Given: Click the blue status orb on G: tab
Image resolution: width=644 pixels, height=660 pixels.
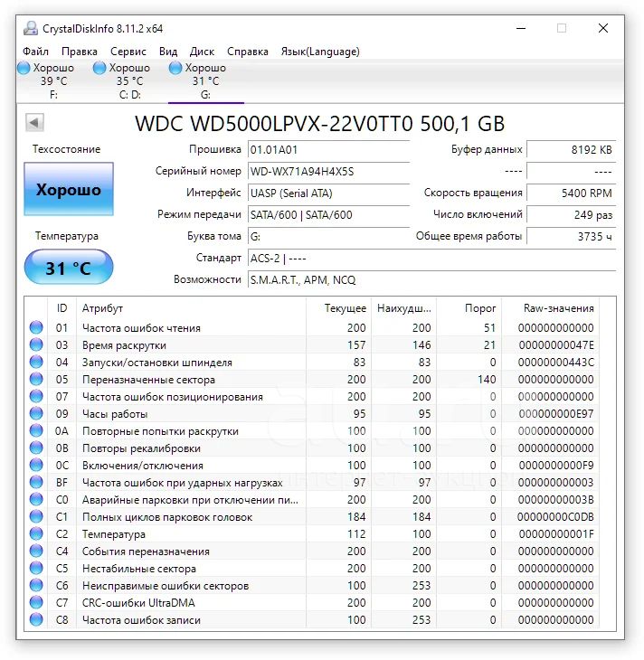Looking at the screenshot, I should (x=175, y=68).
